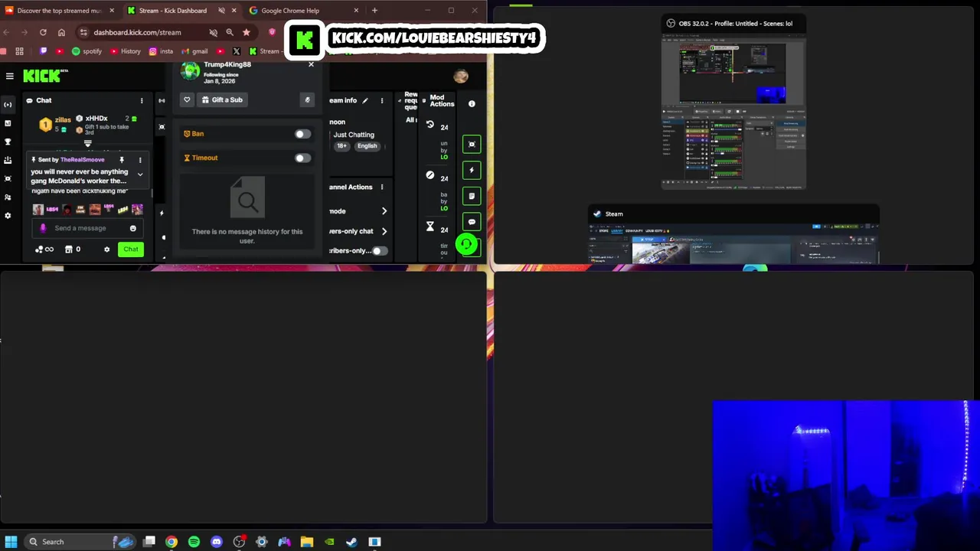This screenshot has width=980, height=551.
Task: Open Discord from the taskbar
Action: 217,542
